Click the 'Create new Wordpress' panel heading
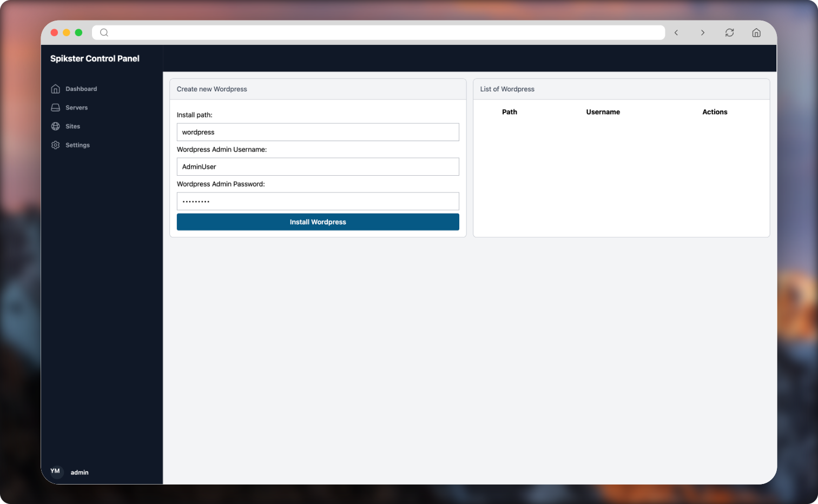The width and height of the screenshot is (818, 504). point(212,89)
